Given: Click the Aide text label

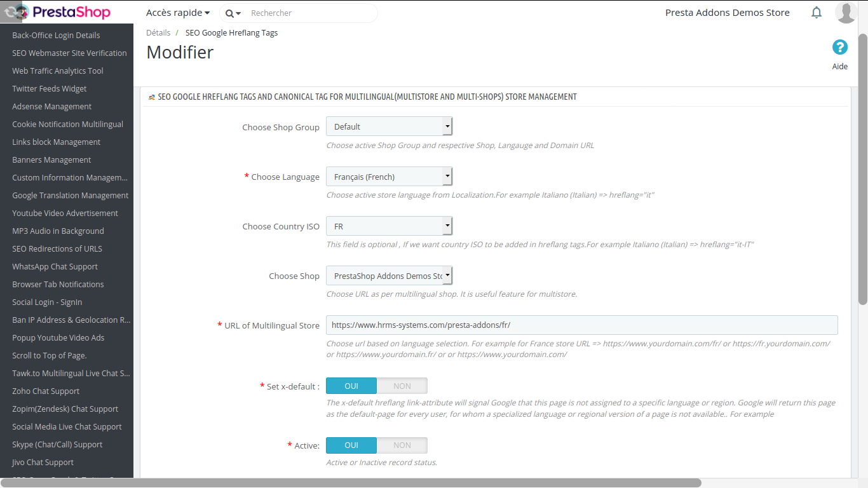Looking at the screenshot, I should click(840, 67).
